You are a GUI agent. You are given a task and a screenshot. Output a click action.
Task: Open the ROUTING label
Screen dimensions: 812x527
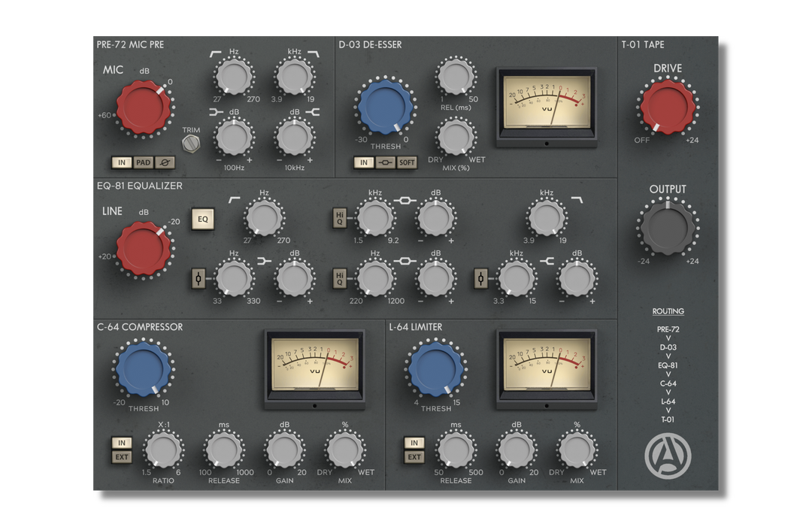click(668, 311)
